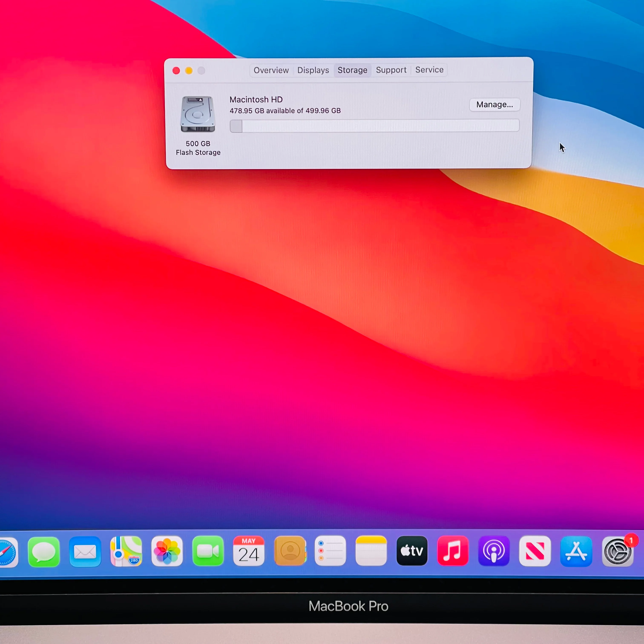Screen dimensions: 644x644
Task: Open the News app icon
Action: tap(535, 551)
